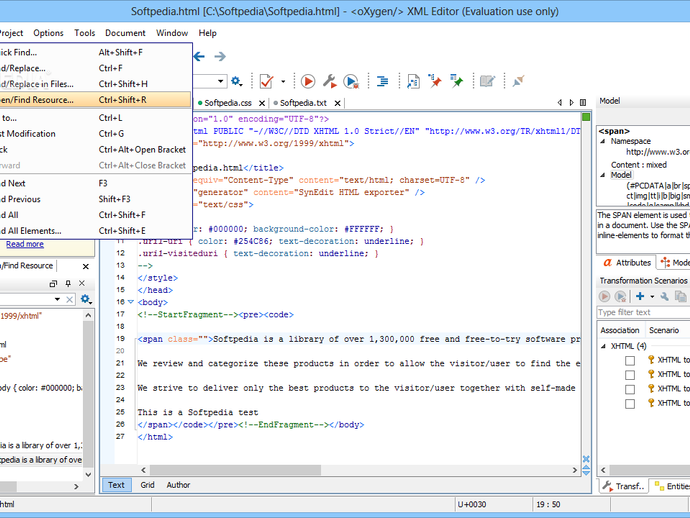Switch to Grid editing mode
The width and height of the screenshot is (690, 518).
point(147,485)
